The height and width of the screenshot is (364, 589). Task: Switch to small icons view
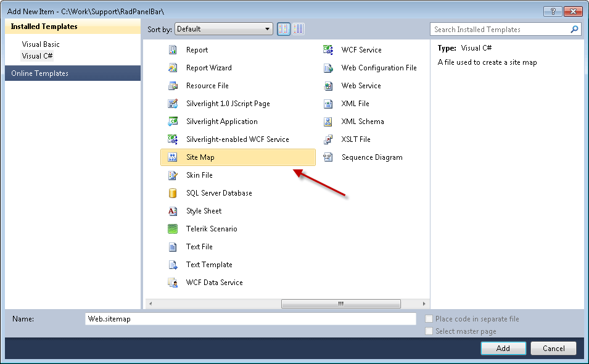tap(284, 29)
